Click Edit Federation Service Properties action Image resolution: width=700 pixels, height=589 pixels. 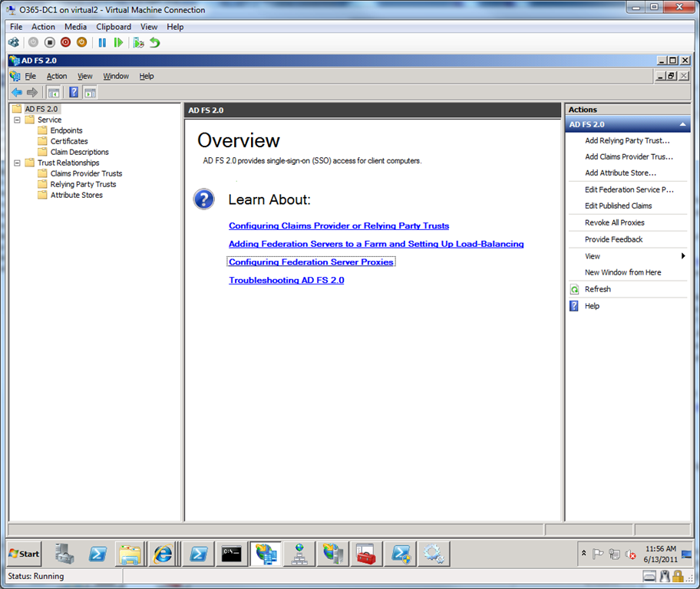[x=629, y=189]
